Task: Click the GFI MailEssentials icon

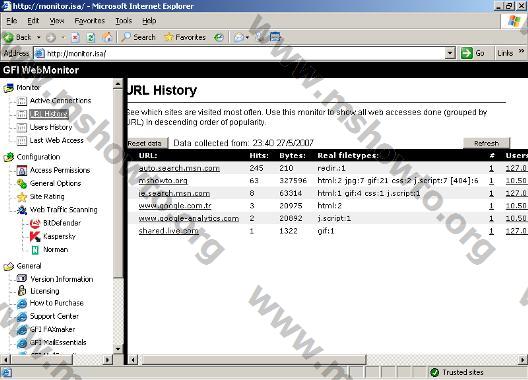Action: coord(22,343)
